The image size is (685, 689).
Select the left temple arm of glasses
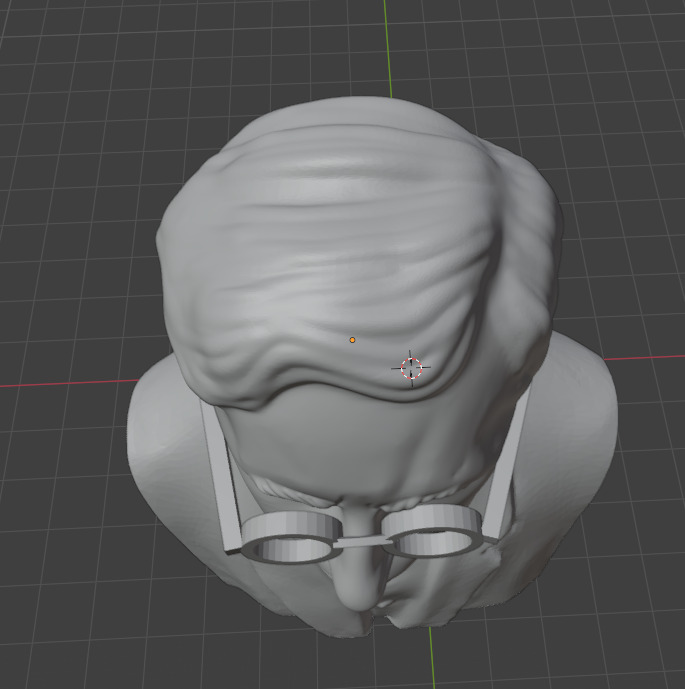pyautogui.click(x=221, y=476)
